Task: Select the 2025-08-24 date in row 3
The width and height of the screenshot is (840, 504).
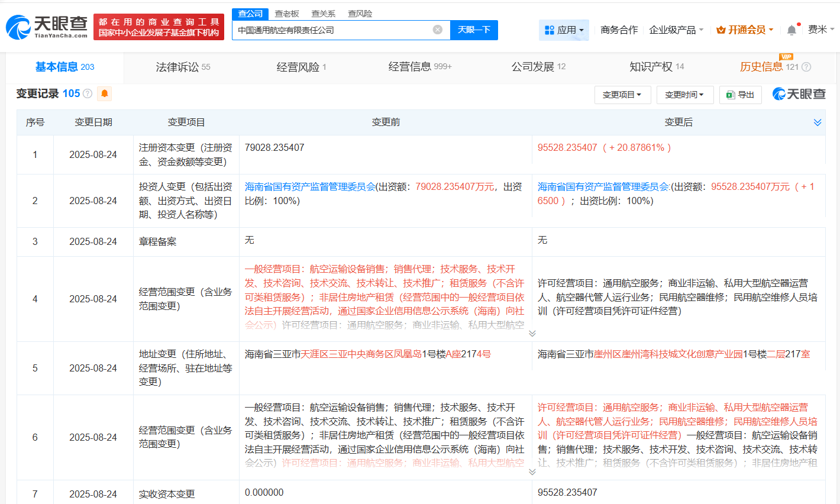Action: pyautogui.click(x=93, y=242)
